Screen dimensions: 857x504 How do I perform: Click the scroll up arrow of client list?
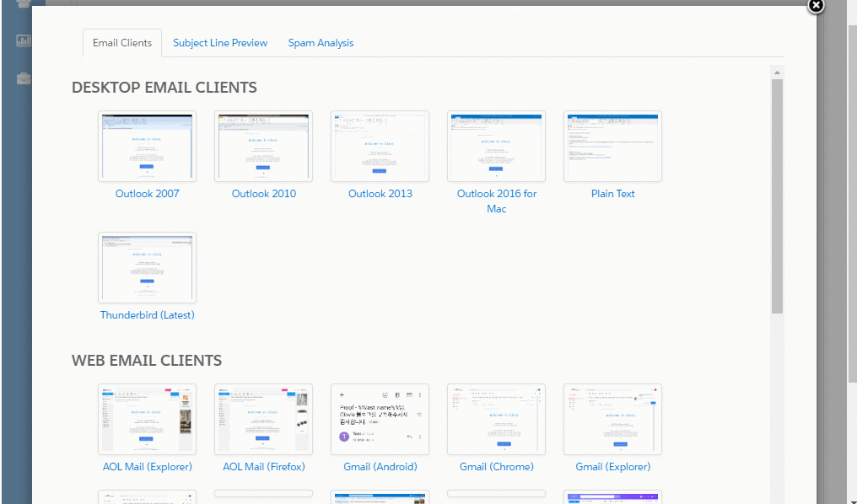click(777, 72)
